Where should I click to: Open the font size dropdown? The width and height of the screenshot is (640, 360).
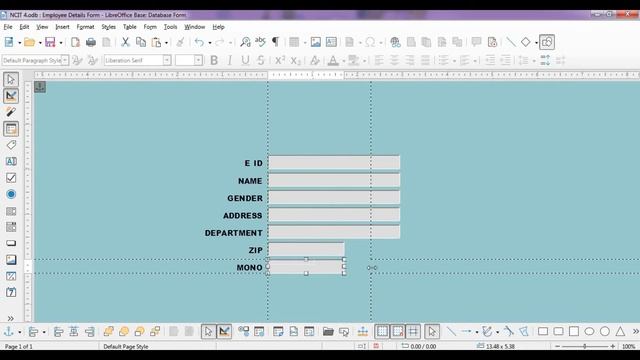pyautogui.click(x=198, y=60)
